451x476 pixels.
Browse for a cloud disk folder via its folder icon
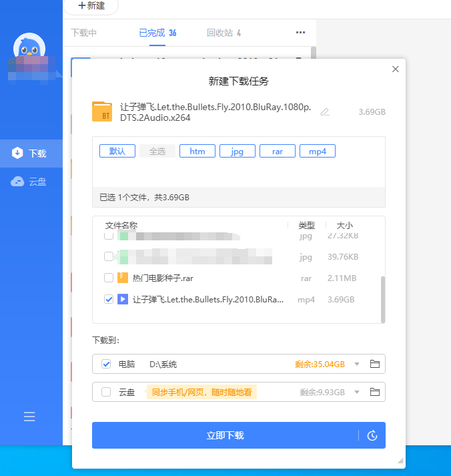375,392
